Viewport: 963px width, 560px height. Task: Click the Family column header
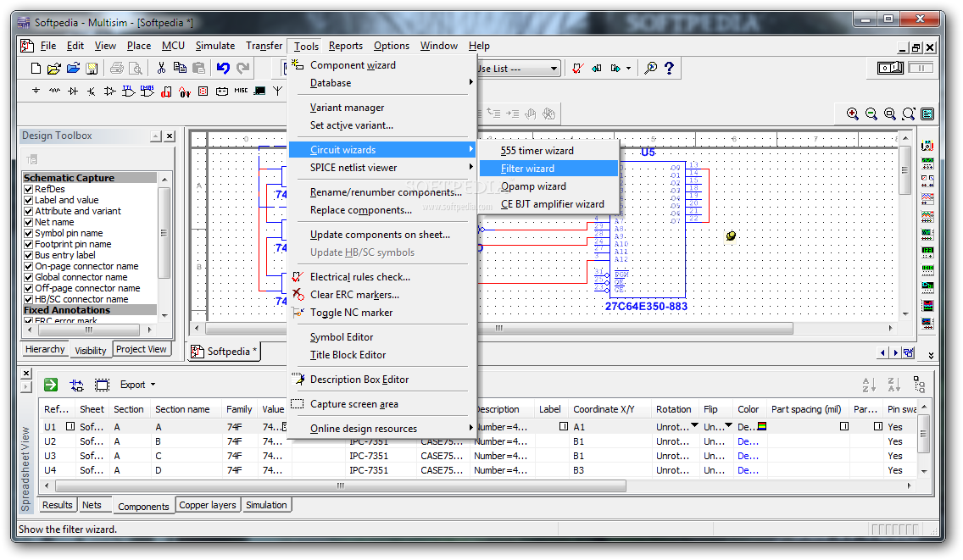point(239,409)
